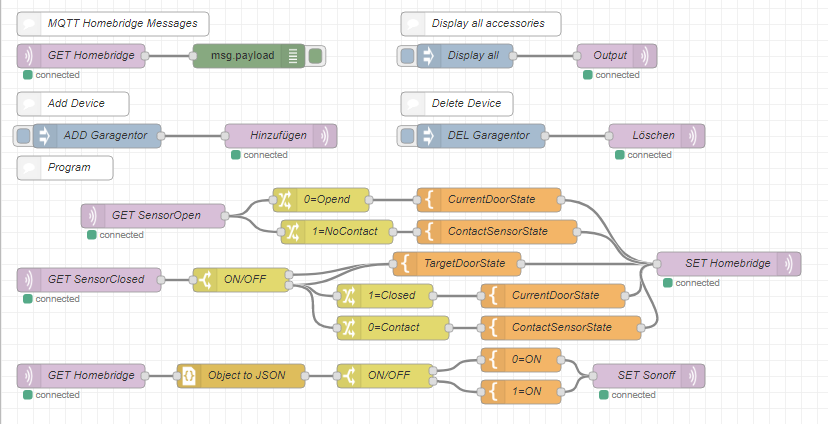
Task: Click the GET SensorClosed node icon
Action: point(28,279)
